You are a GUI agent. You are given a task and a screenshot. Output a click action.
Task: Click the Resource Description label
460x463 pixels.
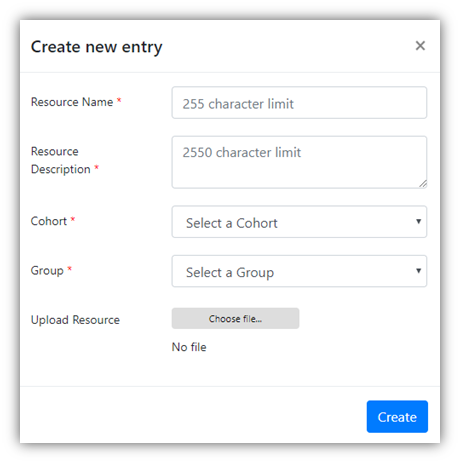pyautogui.click(x=61, y=160)
